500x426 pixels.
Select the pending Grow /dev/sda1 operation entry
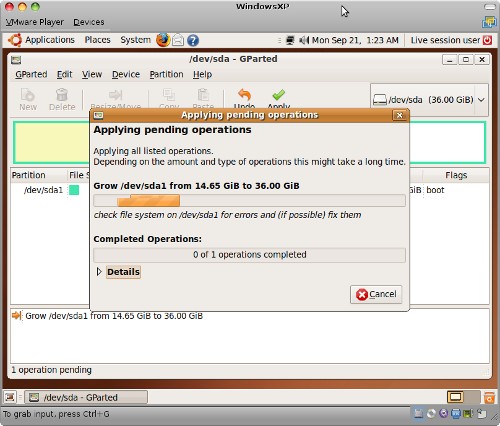click(x=114, y=316)
